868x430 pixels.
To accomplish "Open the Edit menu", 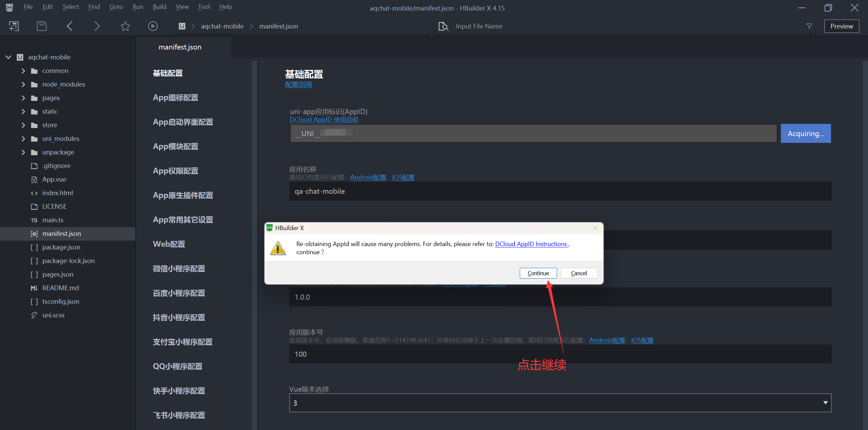I will (x=47, y=7).
